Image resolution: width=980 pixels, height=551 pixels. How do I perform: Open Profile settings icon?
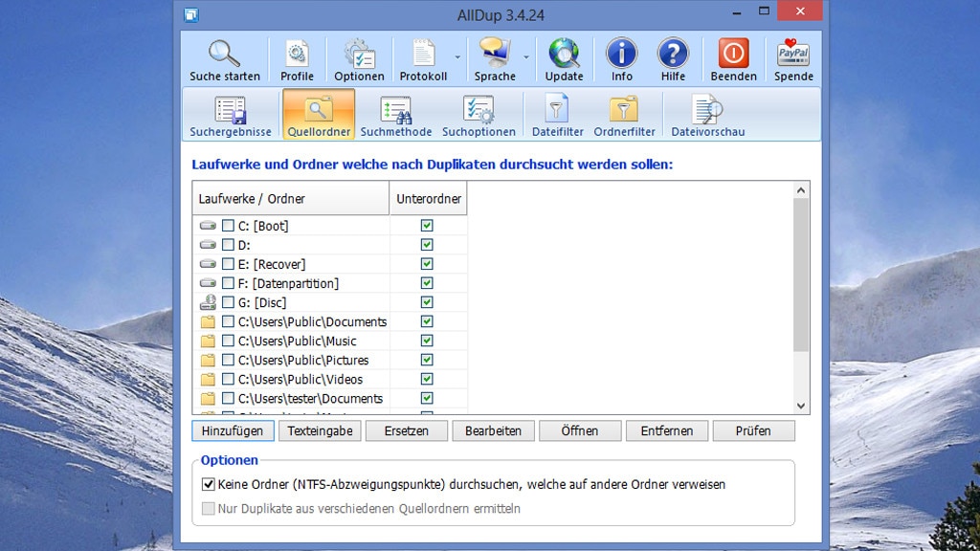(297, 54)
